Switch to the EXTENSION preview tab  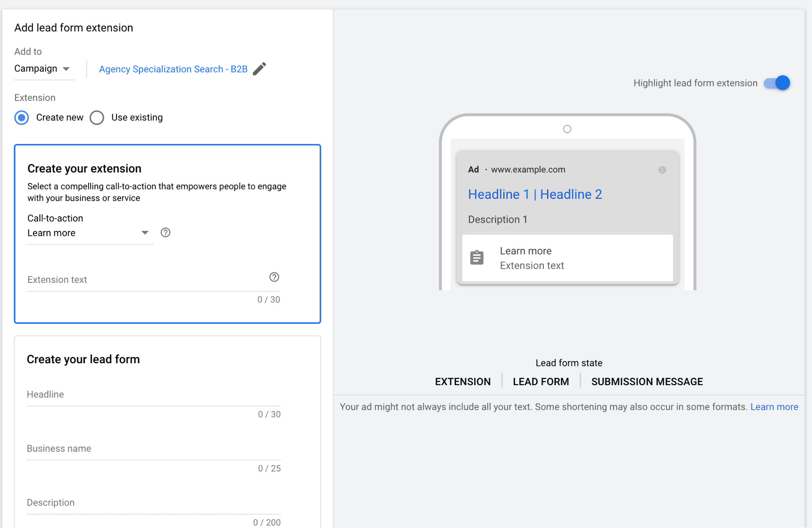[x=463, y=381]
